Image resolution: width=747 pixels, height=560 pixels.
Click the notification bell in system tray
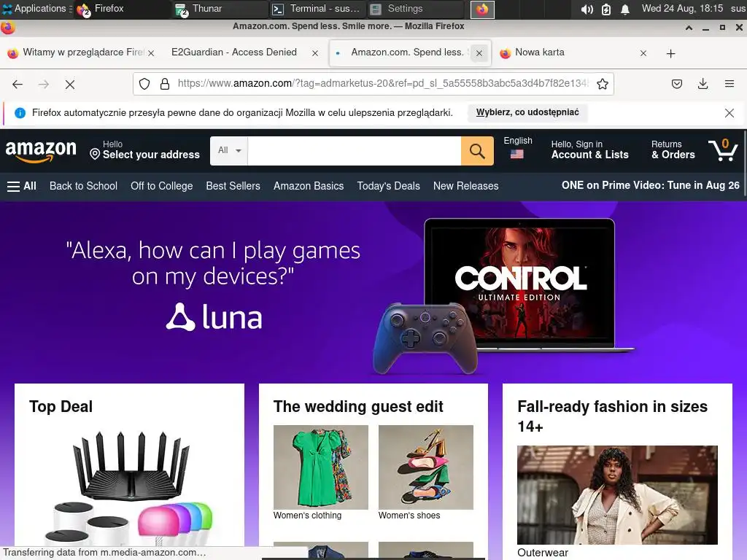click(625, 9)
